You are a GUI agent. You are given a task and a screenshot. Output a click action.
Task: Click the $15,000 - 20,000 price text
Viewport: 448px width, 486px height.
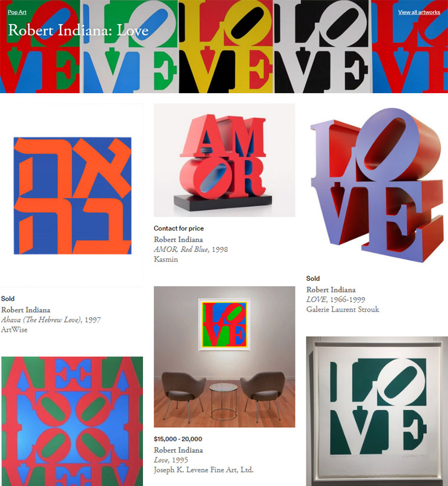point(178,439)
